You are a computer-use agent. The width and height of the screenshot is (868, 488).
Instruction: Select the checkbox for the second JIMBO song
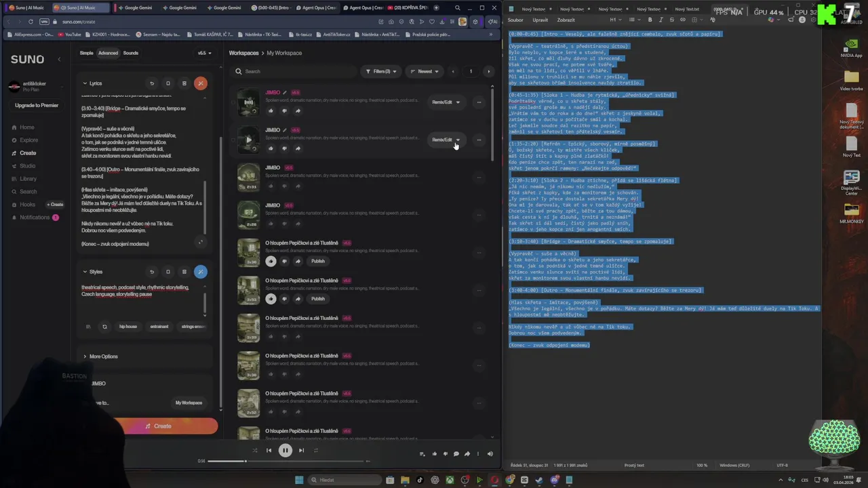pyautogui.click(x=233, y=140)
